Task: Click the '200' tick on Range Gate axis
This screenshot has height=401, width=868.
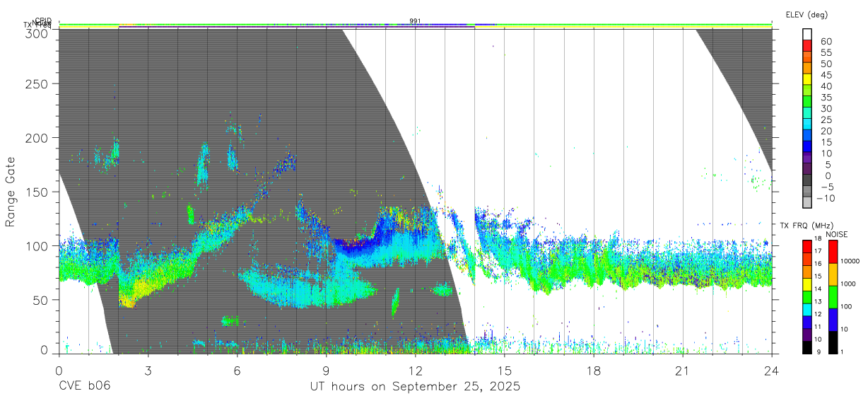Action: click(37, 138)
